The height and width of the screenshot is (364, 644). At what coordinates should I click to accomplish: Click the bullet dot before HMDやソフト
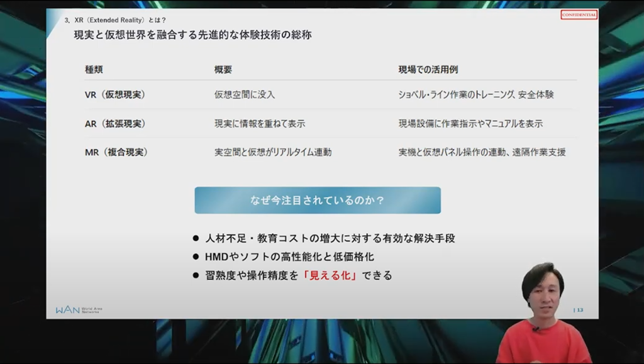tap(196, 257)
